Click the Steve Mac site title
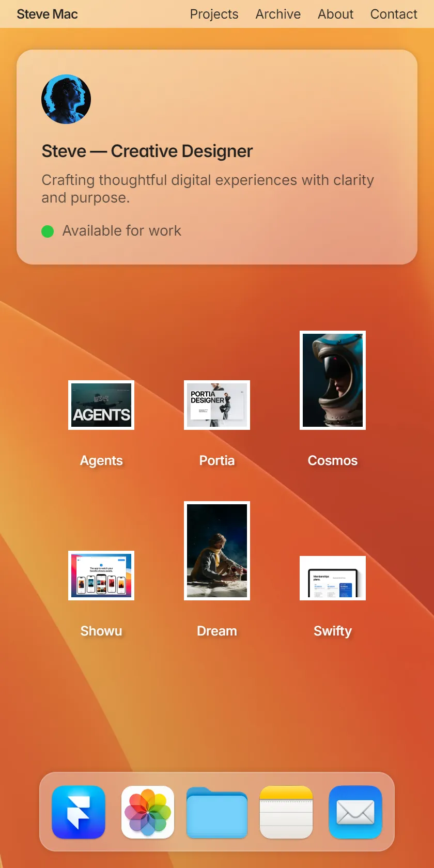The height and width of the screenshot is (868, 434). point(47,14)
